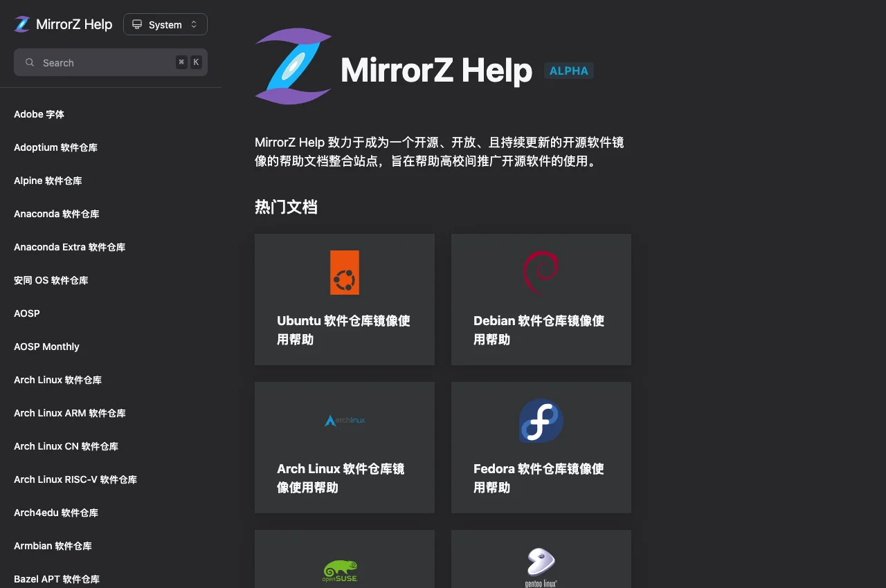This screenshot has height=588, width=886.
Task: Click the Fedora logo icon
Action: [x=541, y=421]
